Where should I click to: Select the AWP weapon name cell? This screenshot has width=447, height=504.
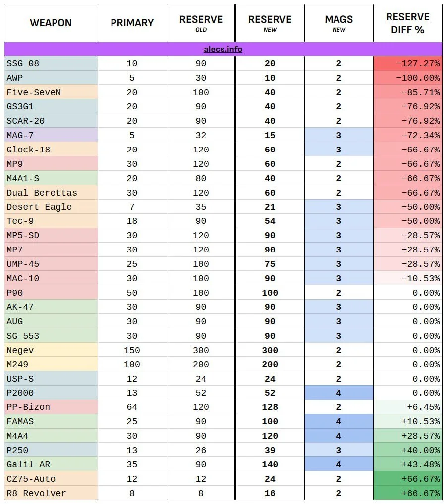click(x=51, y=78)
